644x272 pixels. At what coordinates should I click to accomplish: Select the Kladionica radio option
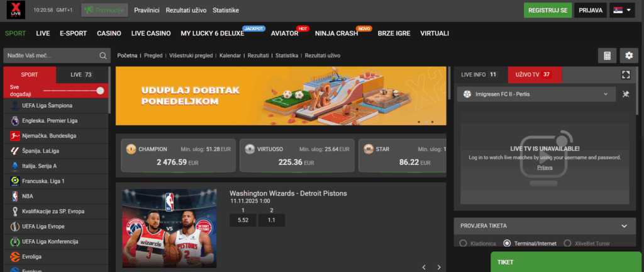[463, 243]
